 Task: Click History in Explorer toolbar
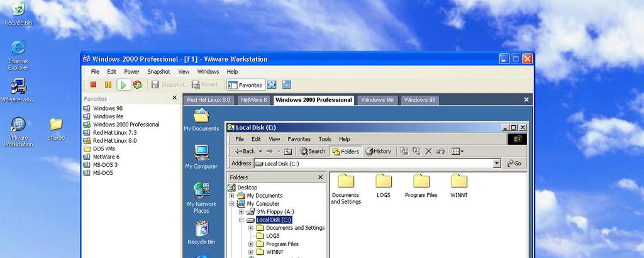pos(378,151)
